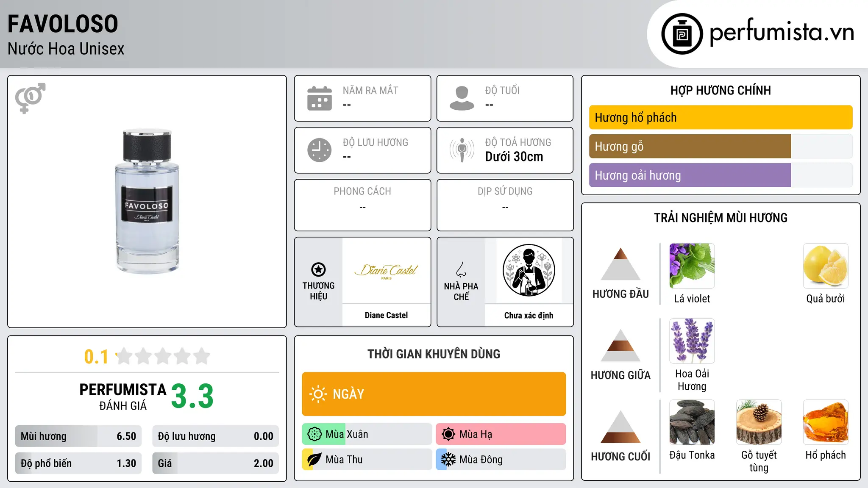Image resolution: width=868 pixels, height=488 pixels.
Task: Click the Mùi hương 6.50 score bar
Action: (78, 436)
